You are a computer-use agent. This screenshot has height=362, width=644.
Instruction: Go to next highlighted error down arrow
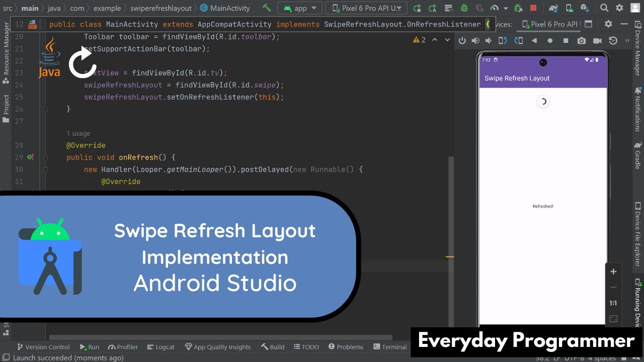coord(447,40)
